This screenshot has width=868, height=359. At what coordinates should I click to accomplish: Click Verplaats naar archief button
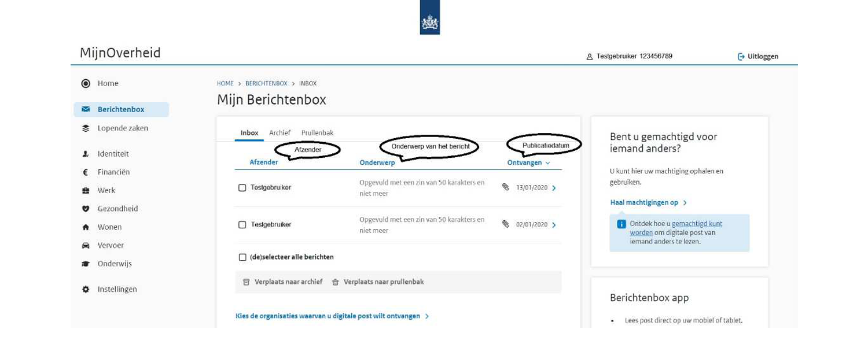[x=282, y=282]
